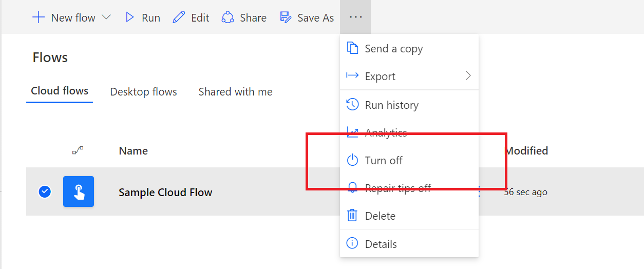Expand the Export submenu arrow

pos(468,76)
